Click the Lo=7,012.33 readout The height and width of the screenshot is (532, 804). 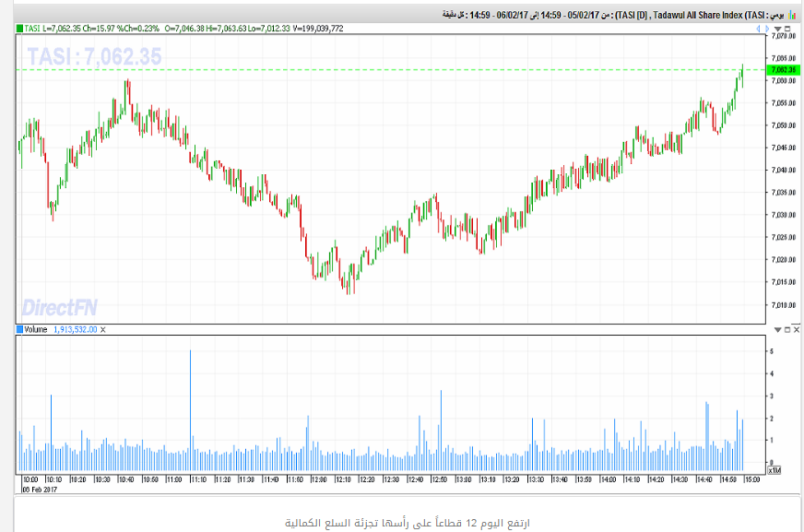click(x=268, y=29)
